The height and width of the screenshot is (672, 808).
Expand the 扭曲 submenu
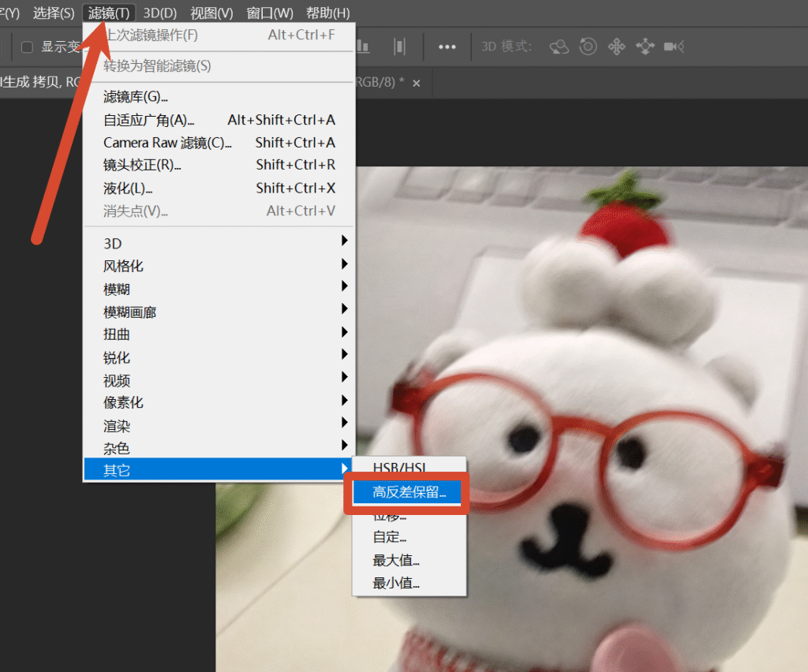point(219,334)
